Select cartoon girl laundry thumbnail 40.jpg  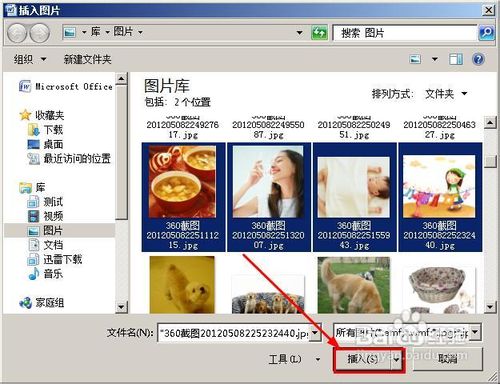point(440,197)
